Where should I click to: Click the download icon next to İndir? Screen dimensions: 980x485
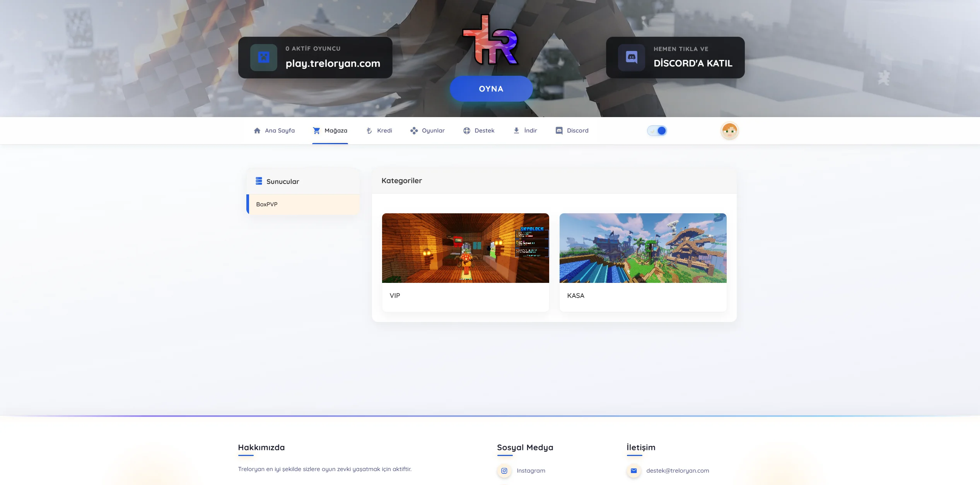516,131
